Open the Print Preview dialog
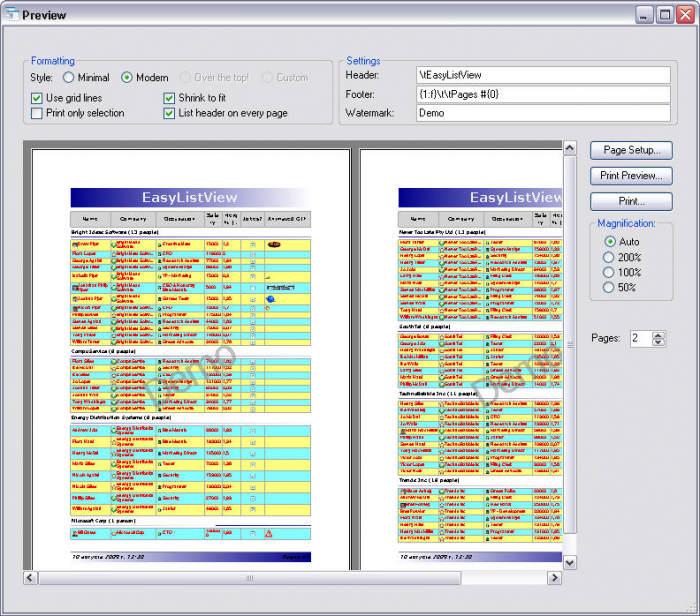The image size is (700, 616). pos(631,176)
